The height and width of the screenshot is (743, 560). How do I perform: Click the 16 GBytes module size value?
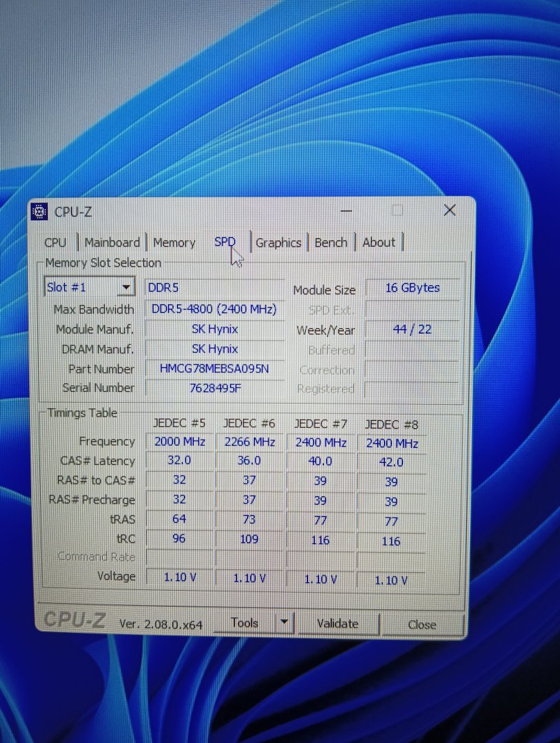[x=412, y=288]
